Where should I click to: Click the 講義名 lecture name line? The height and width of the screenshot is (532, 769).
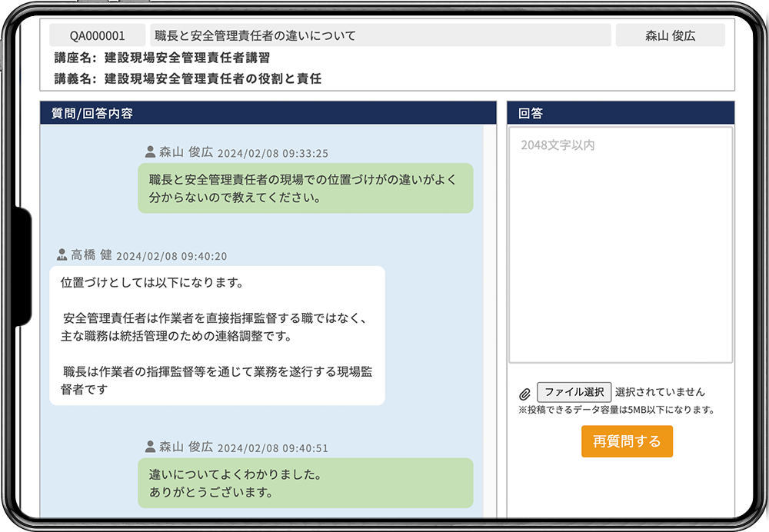(x=188, y=78)
